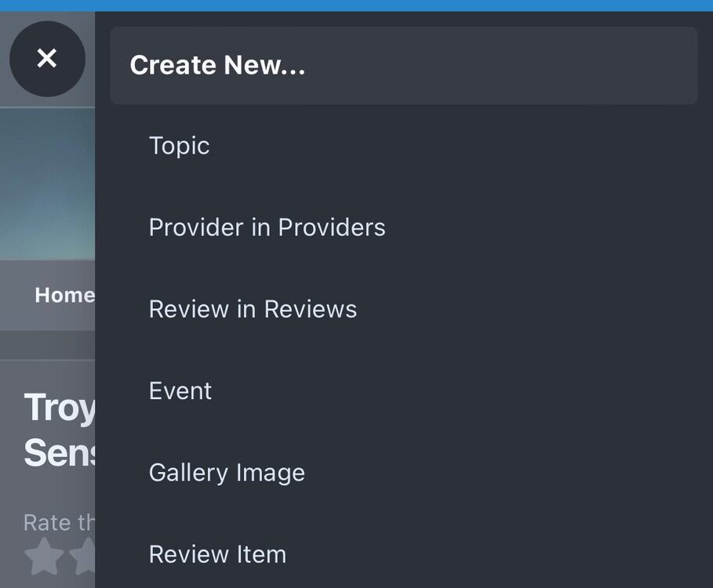The width and height of the screenshot is (713, 588).
Task: Create a new Event
Action: [x=180, y=390]
